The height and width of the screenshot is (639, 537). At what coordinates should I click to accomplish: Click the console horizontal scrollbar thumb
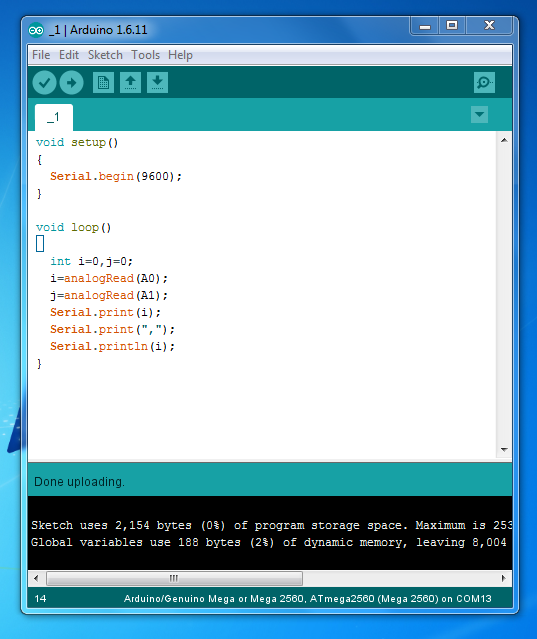pos(174,578)
